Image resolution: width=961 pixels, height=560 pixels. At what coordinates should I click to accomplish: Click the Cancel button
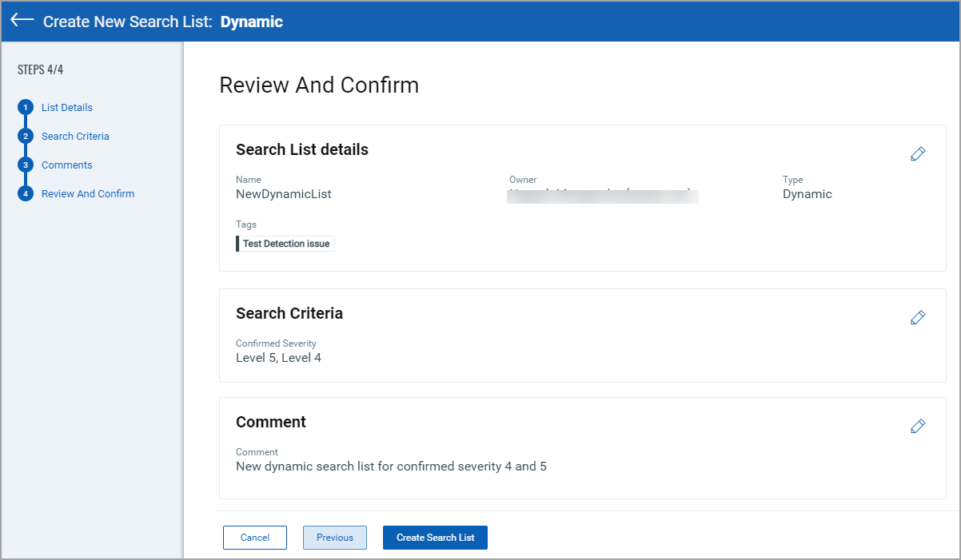tap(254, 538)
